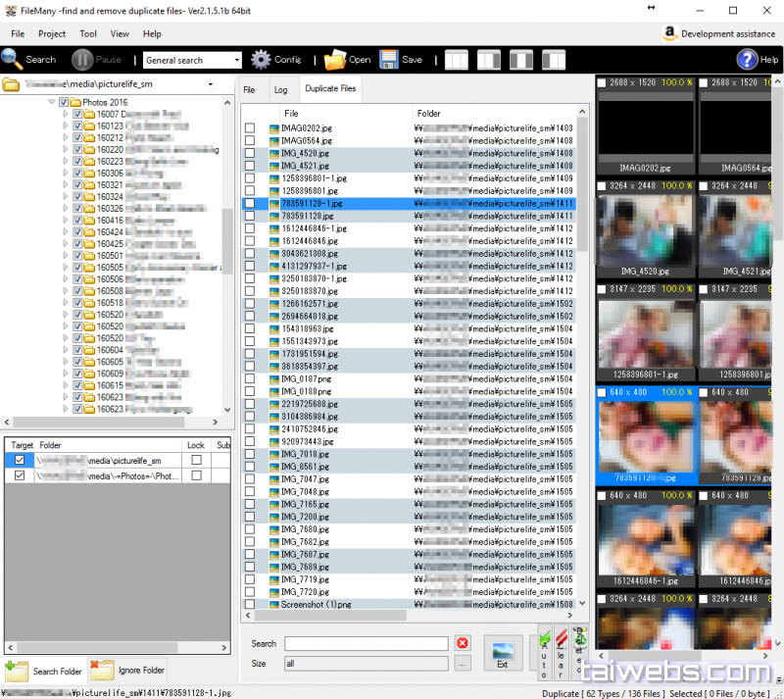This screenshot has height=699, width=784.
Task: Select the first window layout icon
Action: point(457,59)
